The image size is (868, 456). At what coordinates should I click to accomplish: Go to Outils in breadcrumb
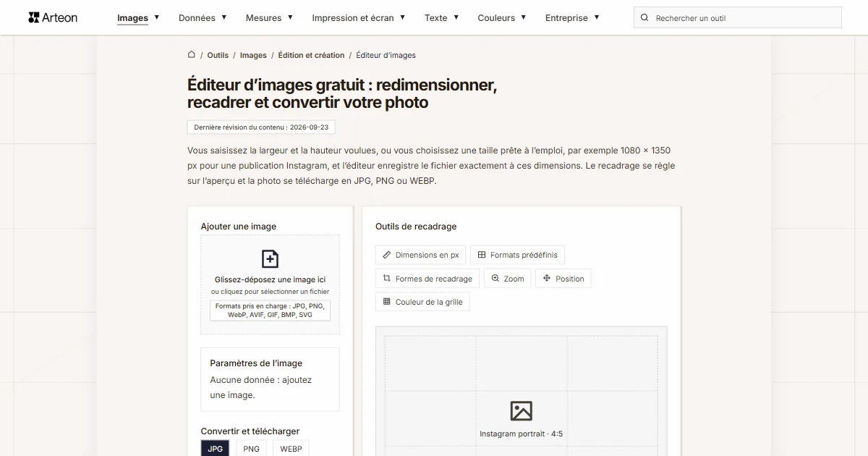(218, 55)
